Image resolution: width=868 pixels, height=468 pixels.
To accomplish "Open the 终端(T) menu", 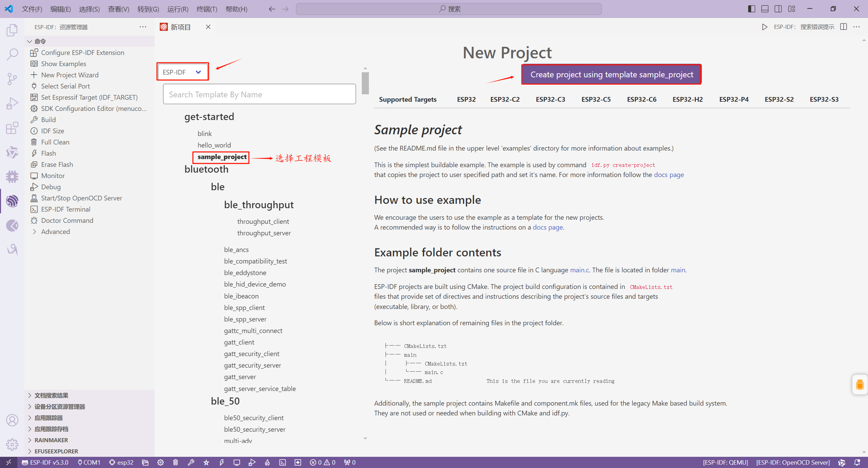I will (x=206, y=9).
